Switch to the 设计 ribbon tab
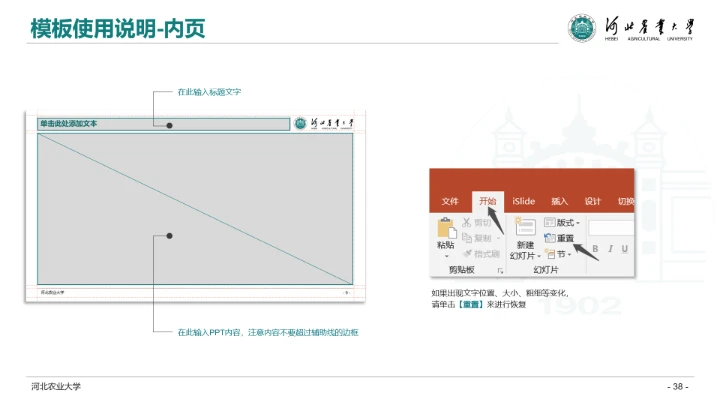The image size is (720, 405). (592, 201)
